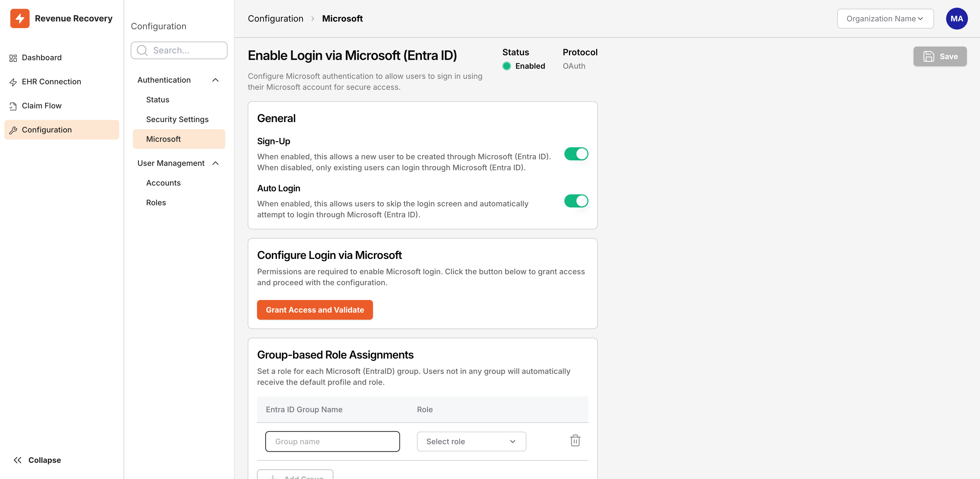
Task: Disable the Sign-Up toggle
Action: (x=576, y=154)
